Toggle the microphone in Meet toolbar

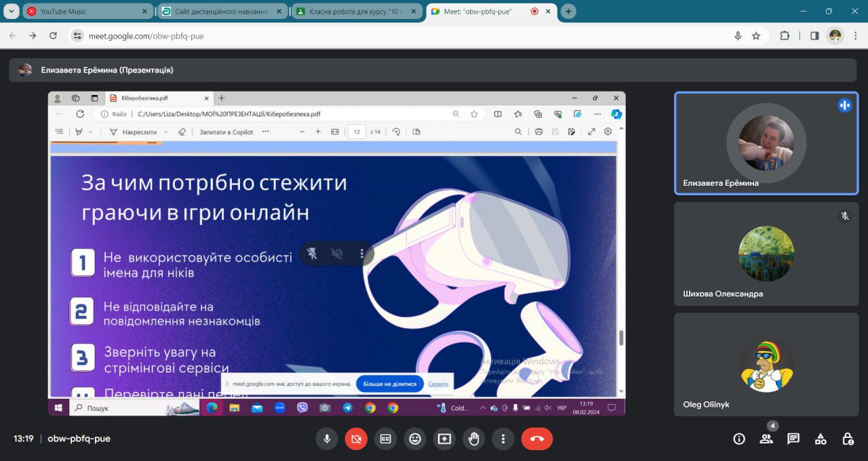tap(327, 439)
